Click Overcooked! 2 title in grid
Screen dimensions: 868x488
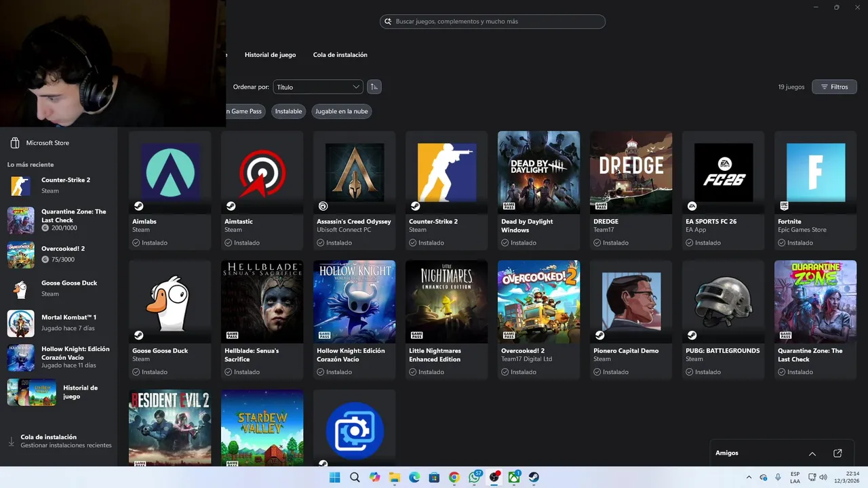523,351
